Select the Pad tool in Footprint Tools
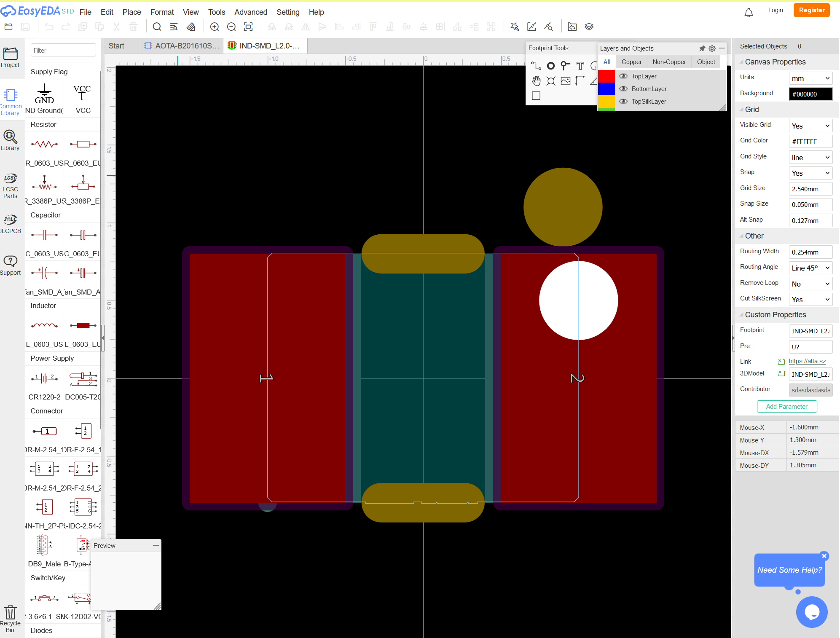The height and width of the screenshot is (638, 840). coord(550,66)
